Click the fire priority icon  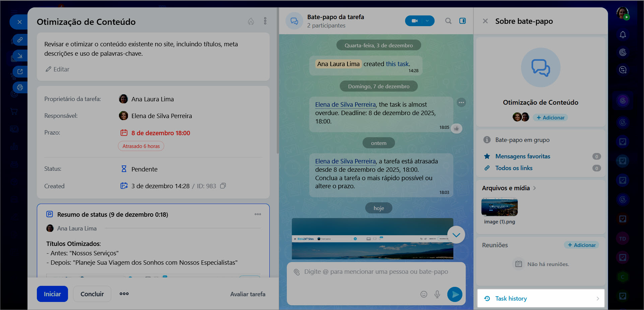pyautogui.click(x=251, y=21)
